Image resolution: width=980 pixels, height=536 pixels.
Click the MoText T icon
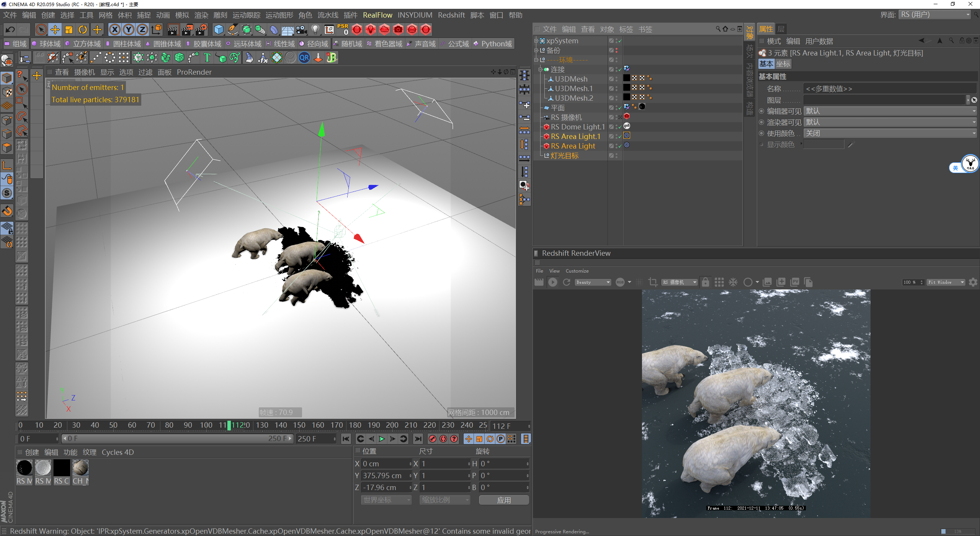[207, 58]
